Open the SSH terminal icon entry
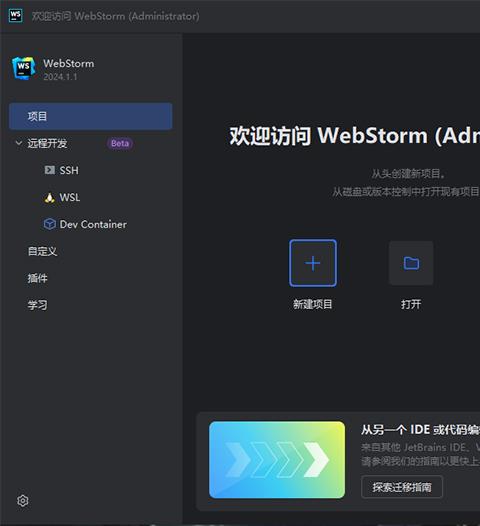Screen dimensions: 480x526 (50, 170)
